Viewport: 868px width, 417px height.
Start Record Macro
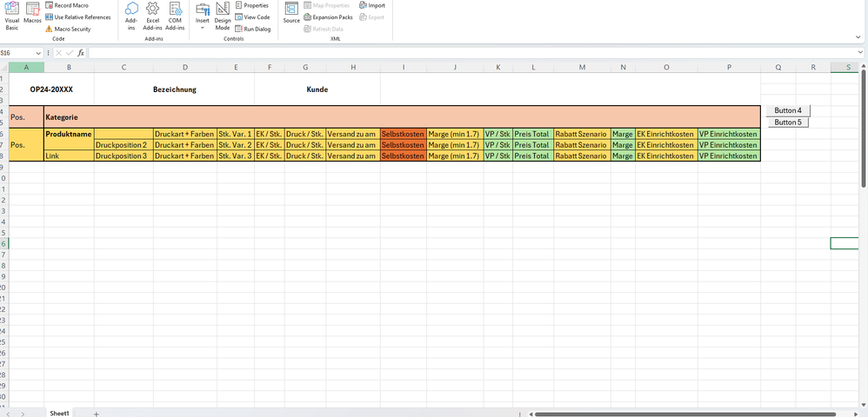click(66, 5)
